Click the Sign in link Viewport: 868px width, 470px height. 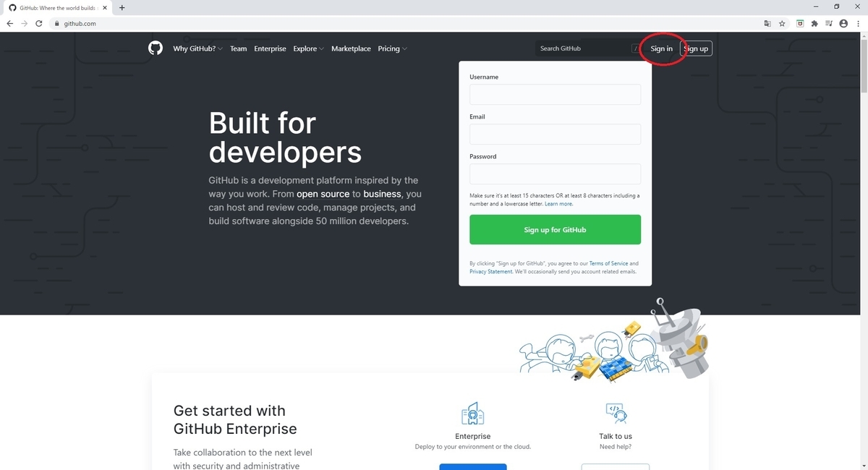[661, 48]
